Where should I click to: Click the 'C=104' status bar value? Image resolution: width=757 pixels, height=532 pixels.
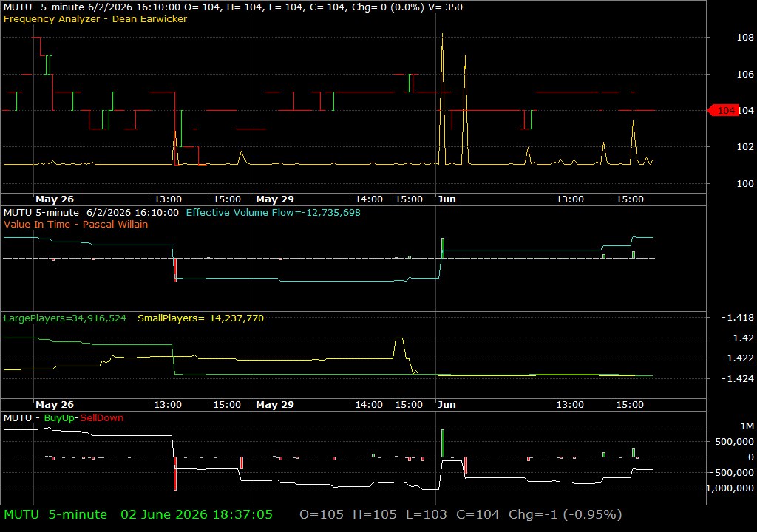point(478,514)
